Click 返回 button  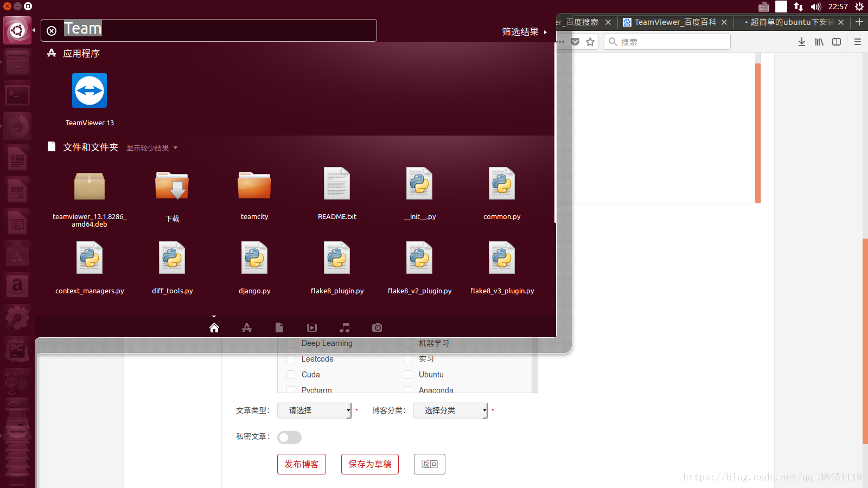(x=430, y=464)
